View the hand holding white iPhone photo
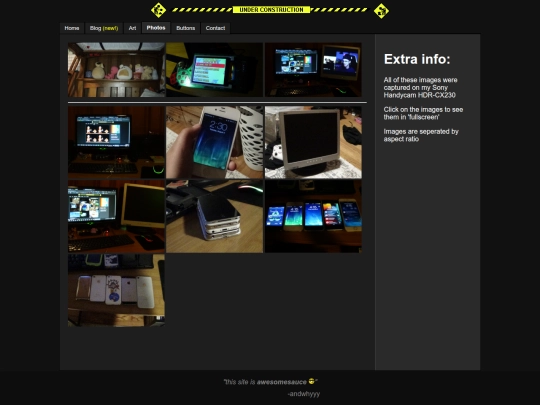Viewport: 540px width, 405px height. 215,142
